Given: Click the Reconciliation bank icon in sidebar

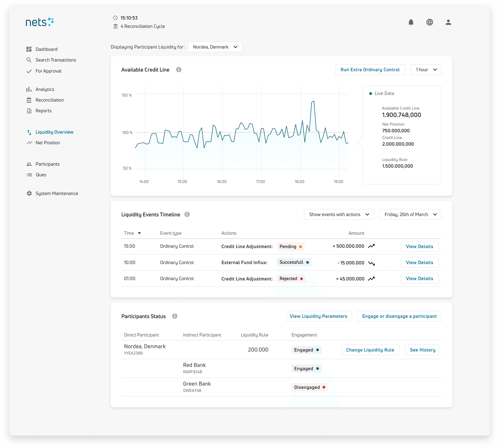Looking at the screenshot, I should coord(29,100).
